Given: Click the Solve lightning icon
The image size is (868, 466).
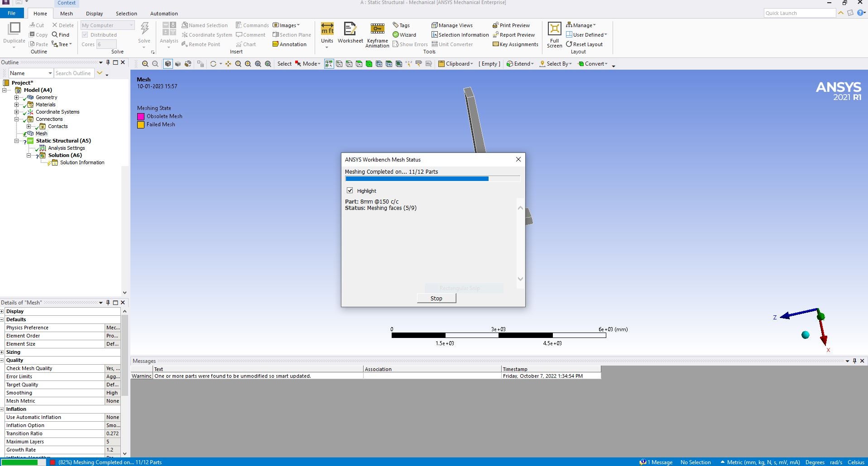Looking at the screenshot, I should click(144, 29).
